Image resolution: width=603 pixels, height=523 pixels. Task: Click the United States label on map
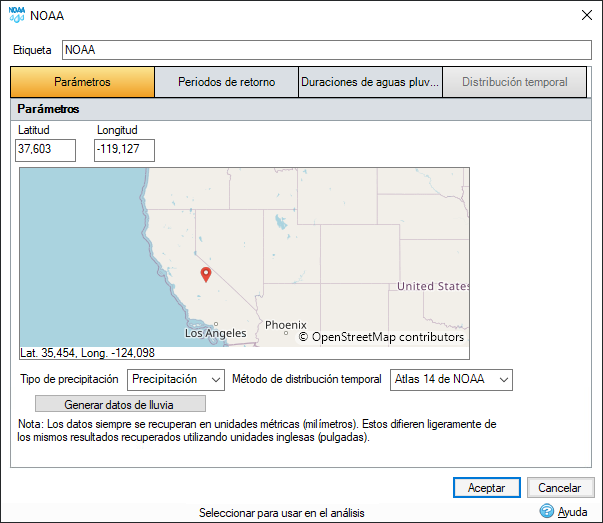[433, 286]
